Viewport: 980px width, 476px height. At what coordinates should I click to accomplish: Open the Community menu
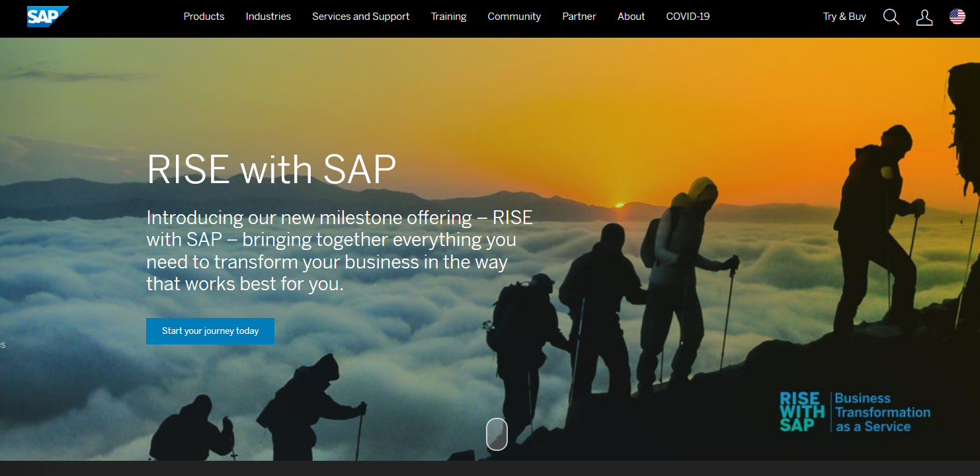click(x=514, y=17)
